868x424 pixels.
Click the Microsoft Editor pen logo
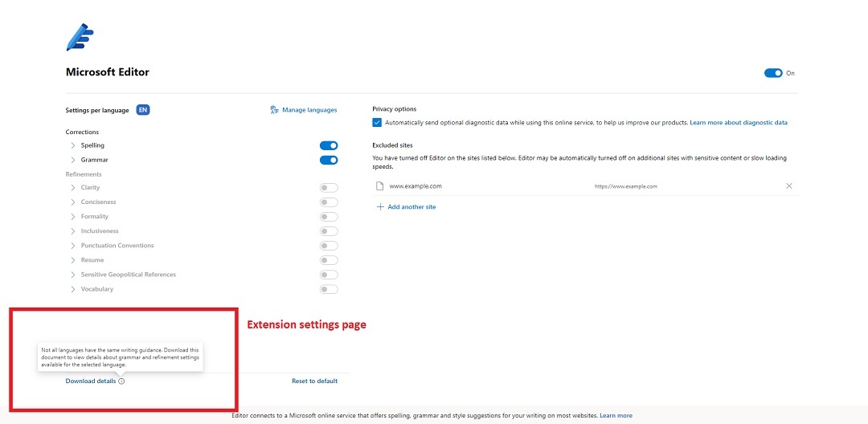point(80,37)
